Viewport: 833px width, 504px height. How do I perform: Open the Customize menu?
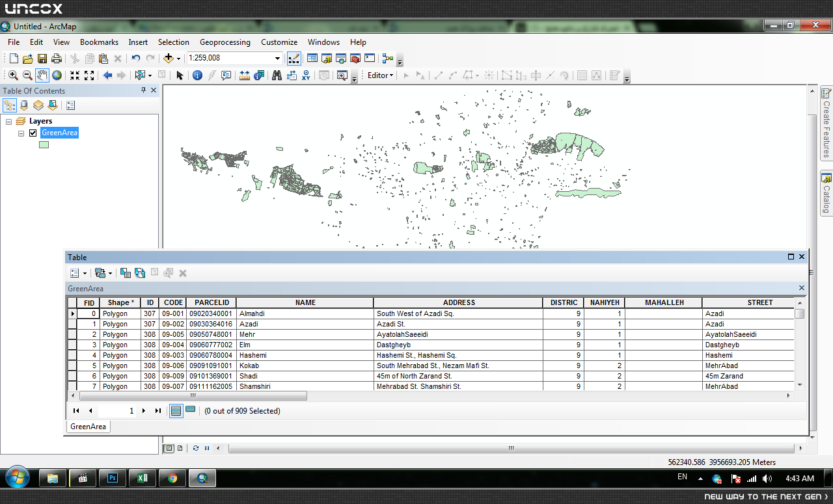click(x=279, y=42)
